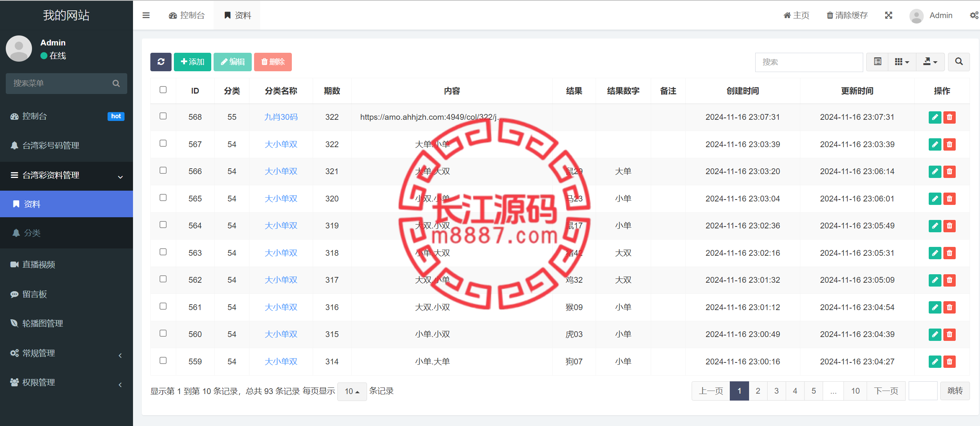Image resolution: width=980 pixels, height=426 pixels.
Task: Delete row 568 with red trash icon
Action: coord(950,117)
